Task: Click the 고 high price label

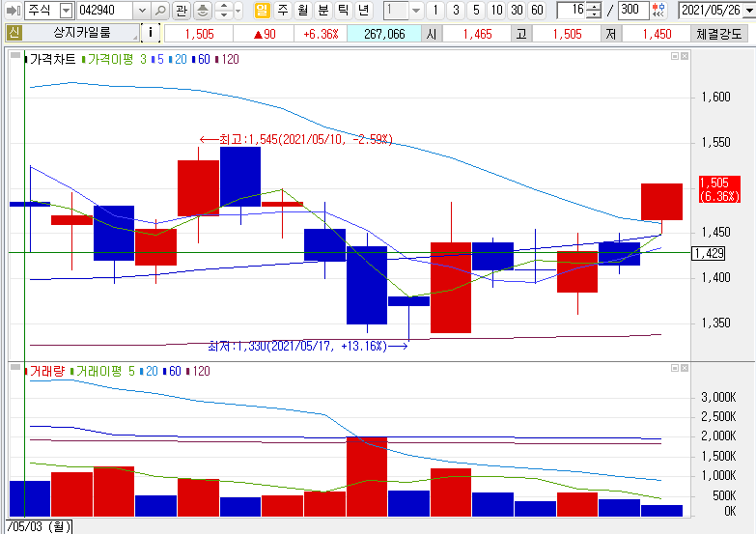Action: coord(521,34)
